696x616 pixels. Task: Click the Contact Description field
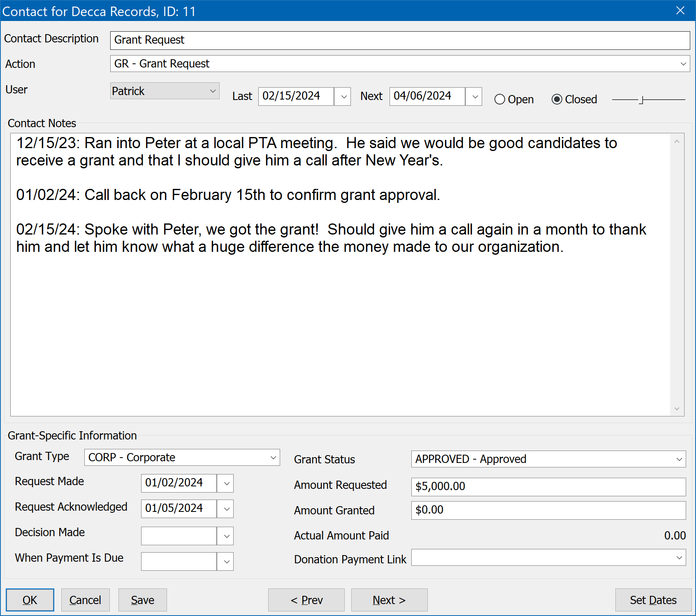coord(400,40)
